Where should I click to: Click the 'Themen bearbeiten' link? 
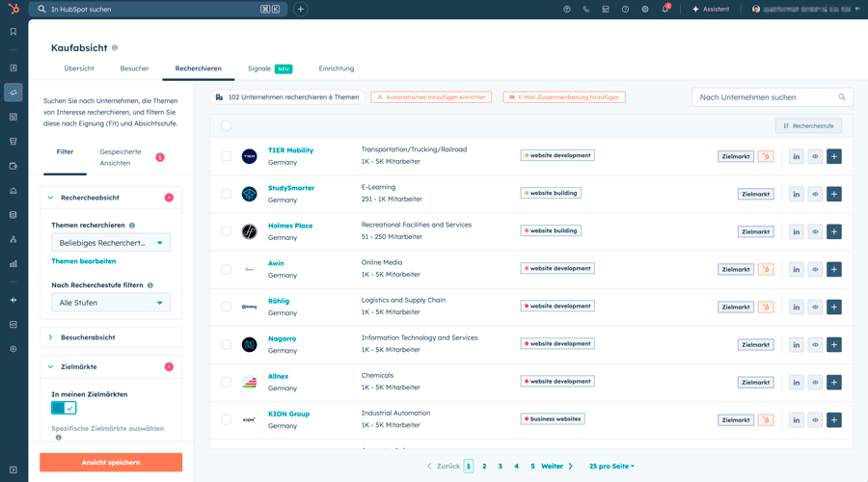[84, 261]
